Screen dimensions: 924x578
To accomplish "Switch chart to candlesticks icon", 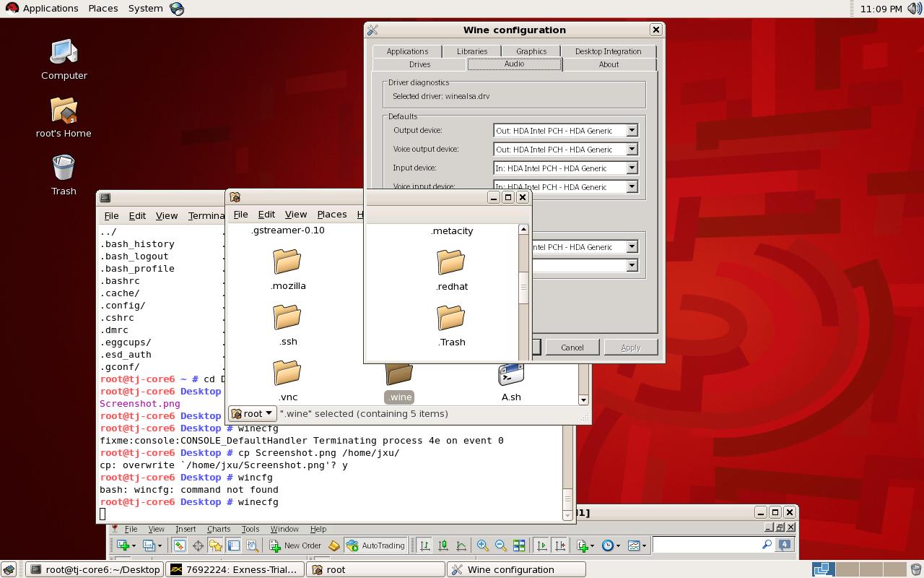I will pos(443,545).
